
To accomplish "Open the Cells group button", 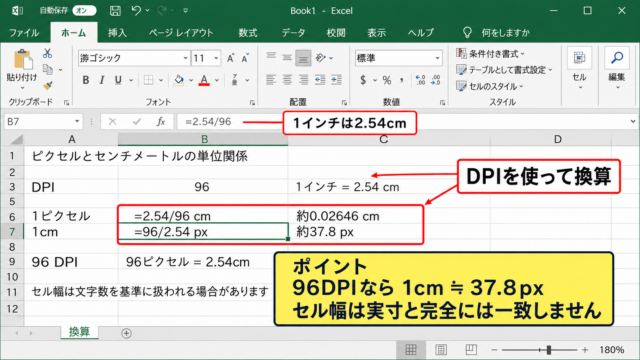I will coord(580,69).
